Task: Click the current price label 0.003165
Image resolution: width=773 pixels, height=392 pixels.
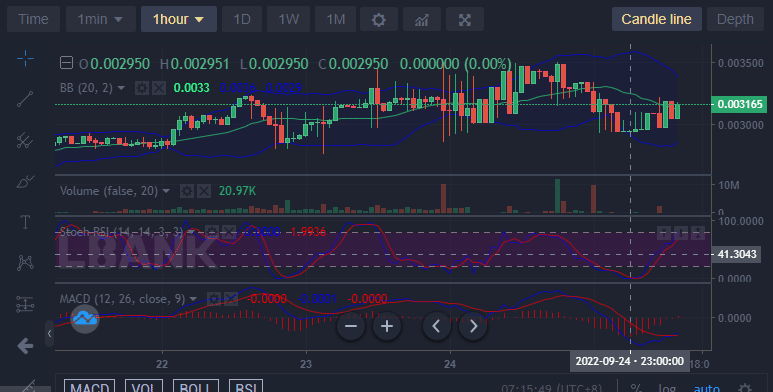Action: (x=739, y=105)
